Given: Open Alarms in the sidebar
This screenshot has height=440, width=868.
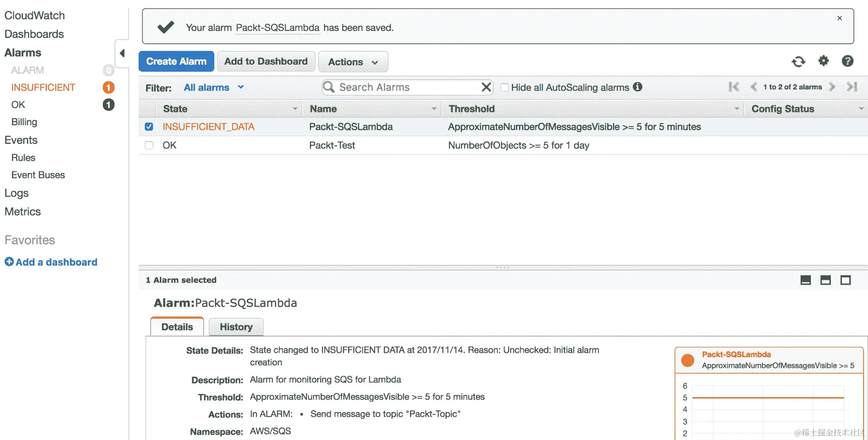Looking at the screenshot, I should click(x=23, y=53).
